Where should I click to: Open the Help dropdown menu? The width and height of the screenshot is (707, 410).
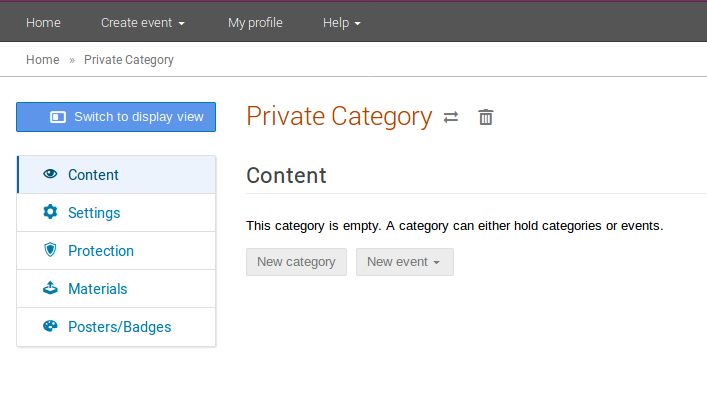pos(341,23)
